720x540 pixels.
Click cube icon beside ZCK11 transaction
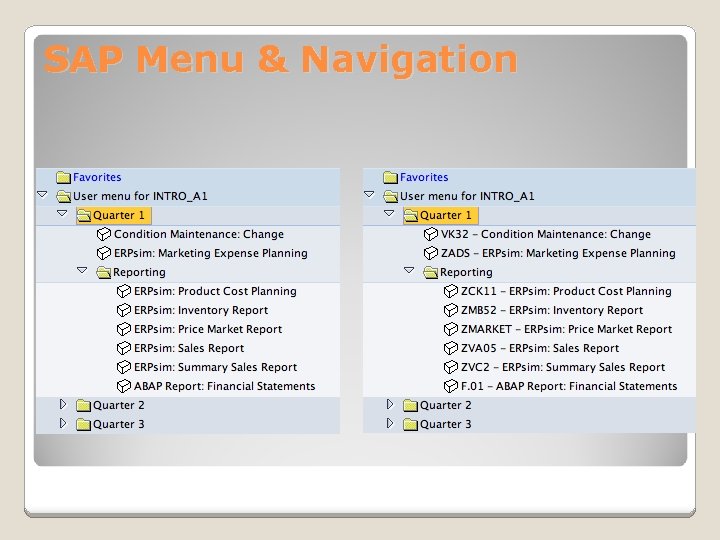(451, 291)
